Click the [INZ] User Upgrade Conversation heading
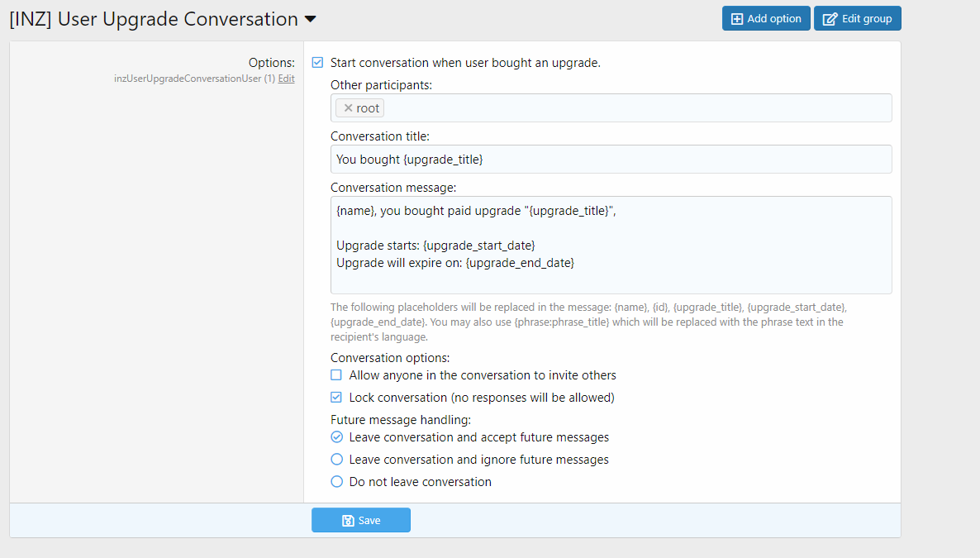The image size is (980, 558). coord(154,19)
